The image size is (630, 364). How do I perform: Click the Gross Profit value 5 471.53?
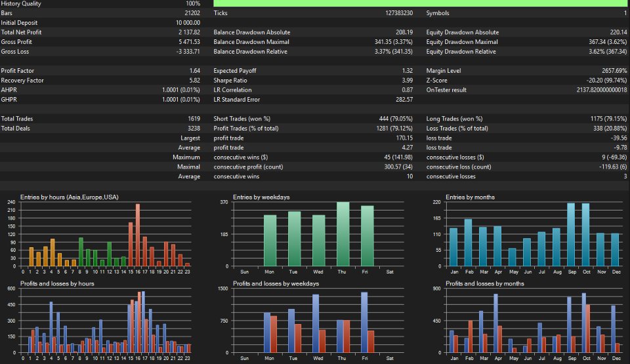pyautogui.click(x=189, y=42)
